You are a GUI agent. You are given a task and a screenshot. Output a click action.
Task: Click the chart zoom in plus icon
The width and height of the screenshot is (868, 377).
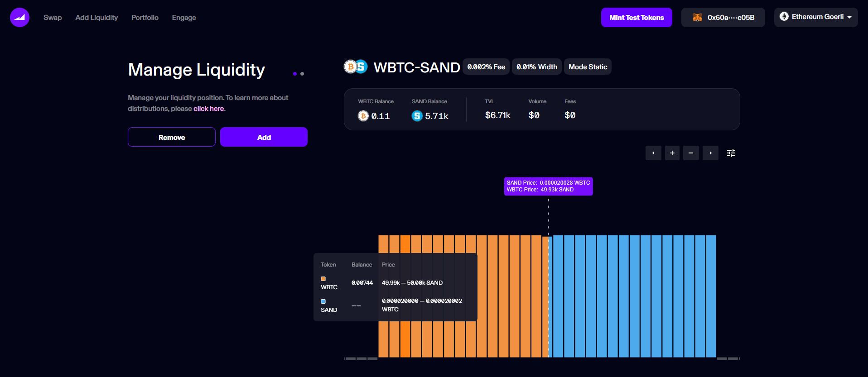click(x=672, y=153)
